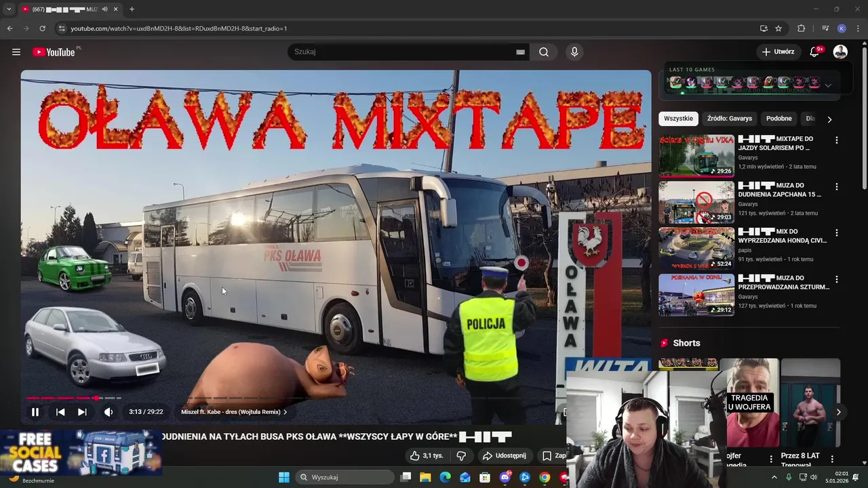Viewport: 868px width, 488px height.
Task: Open the TRAGEDIA U WOJFERA short
Action: 749,403
